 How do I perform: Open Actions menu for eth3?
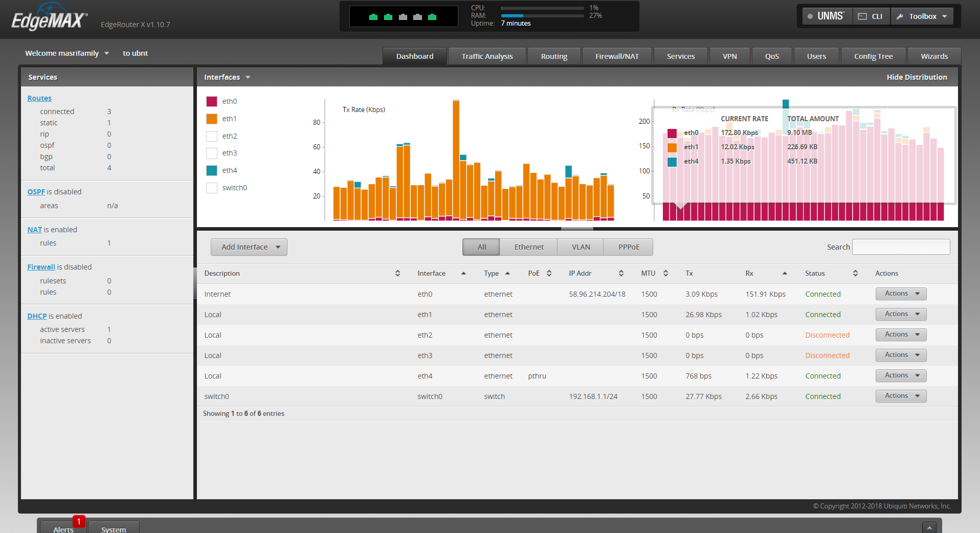(x=901, y=355)
